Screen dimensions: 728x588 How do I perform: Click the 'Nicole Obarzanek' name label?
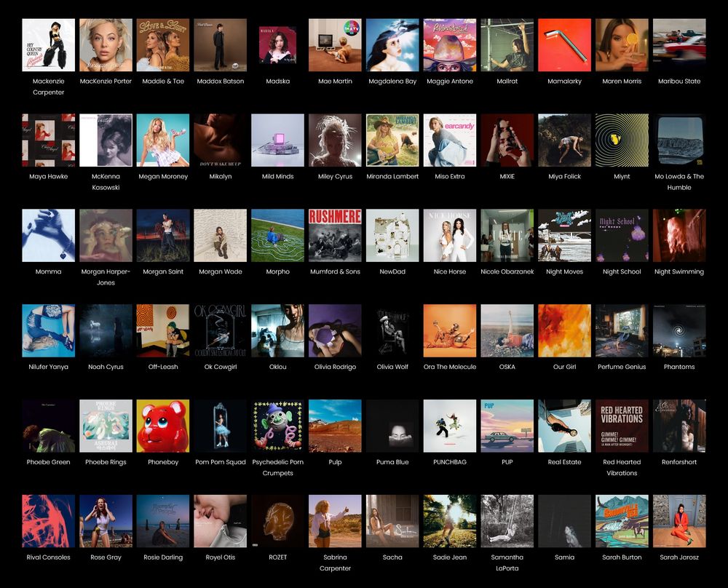click(x=507, y=271)
